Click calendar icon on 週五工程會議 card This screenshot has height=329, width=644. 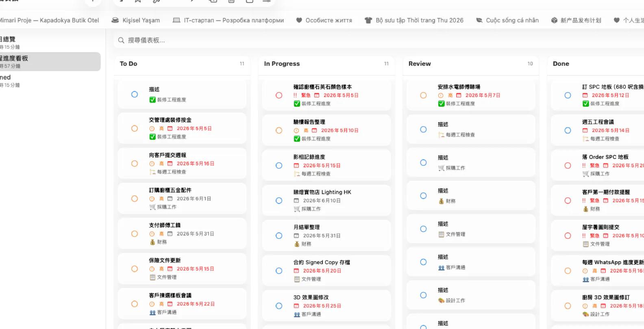coord(585,130)
